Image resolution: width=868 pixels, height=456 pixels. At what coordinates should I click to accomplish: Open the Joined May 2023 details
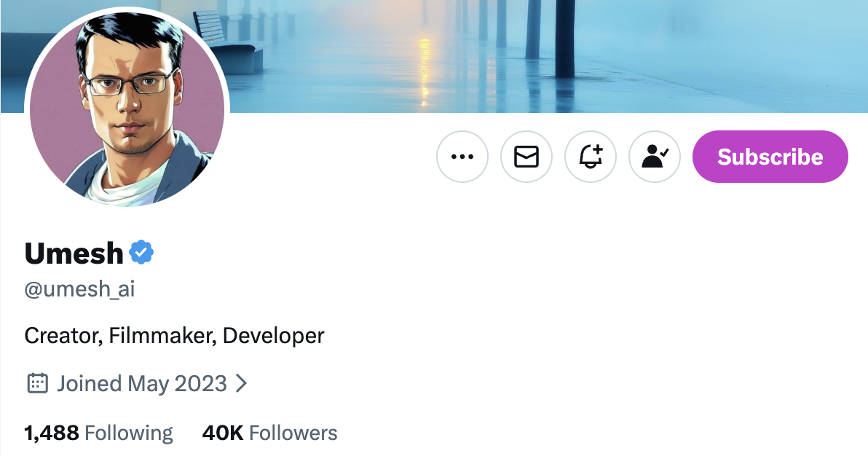(x=142, y=383)
